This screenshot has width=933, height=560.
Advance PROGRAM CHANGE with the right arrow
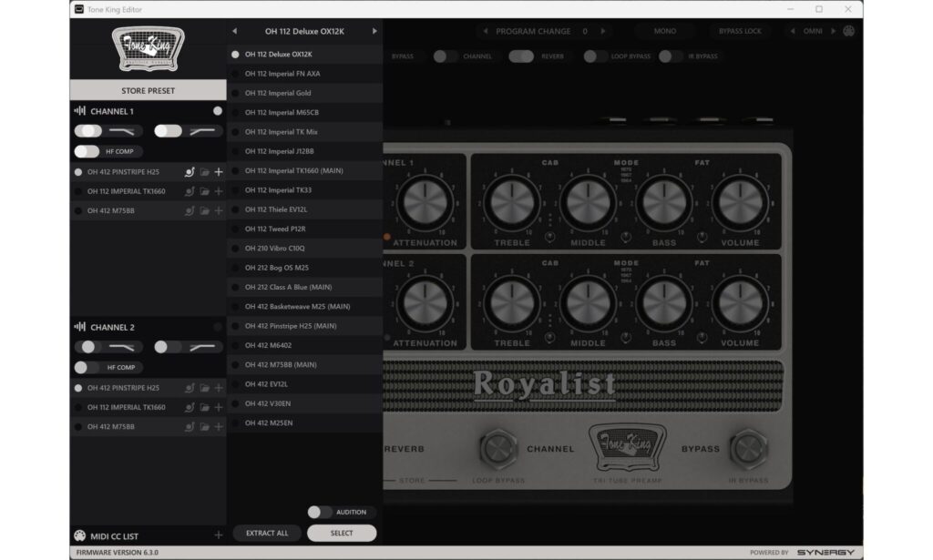coord(603,30)
